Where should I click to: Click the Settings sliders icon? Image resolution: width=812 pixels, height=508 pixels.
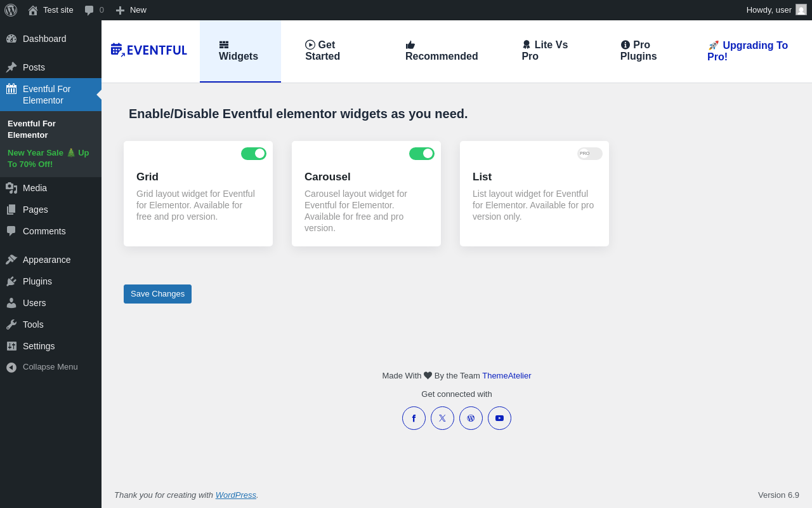(x=11, y=346)
